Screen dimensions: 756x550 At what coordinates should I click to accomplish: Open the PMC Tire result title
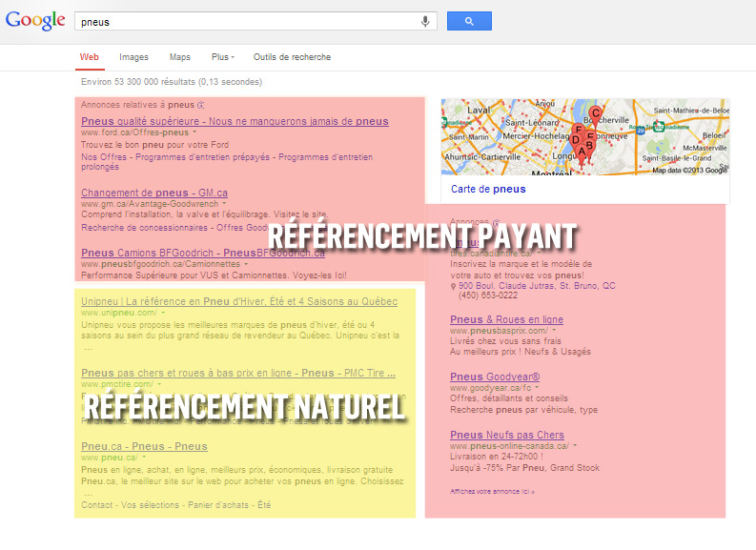(238, 373)
